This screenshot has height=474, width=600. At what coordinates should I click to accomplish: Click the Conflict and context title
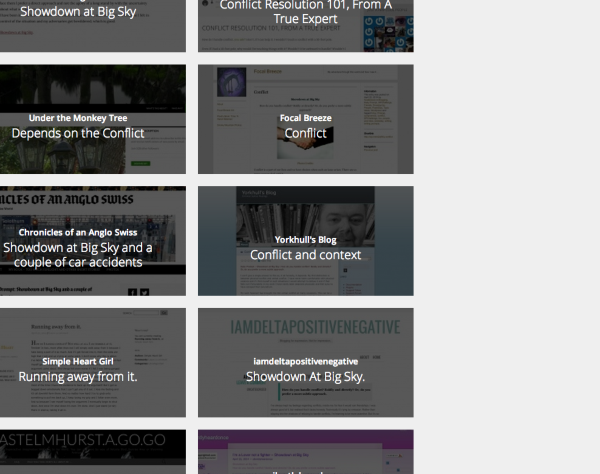coord(306,255)
